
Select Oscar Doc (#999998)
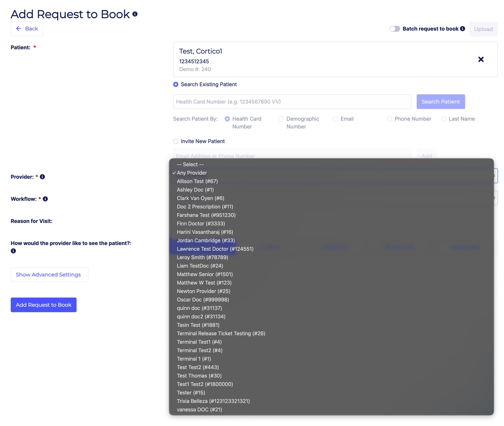[331, 300]
